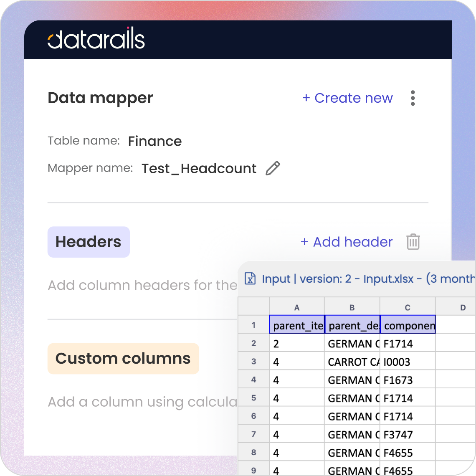Select row 7 header in spreadsheet
Viewport: 476px width, 476px height.
click(x=254, y=434)
